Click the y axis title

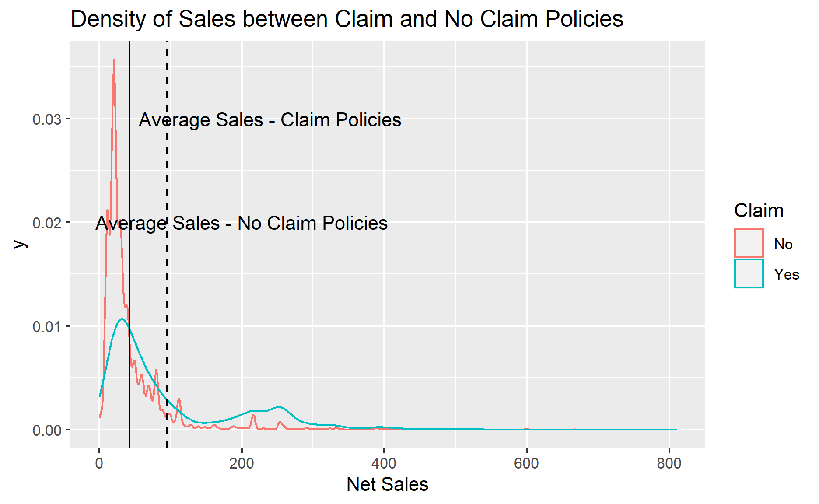tap(20, 244)
